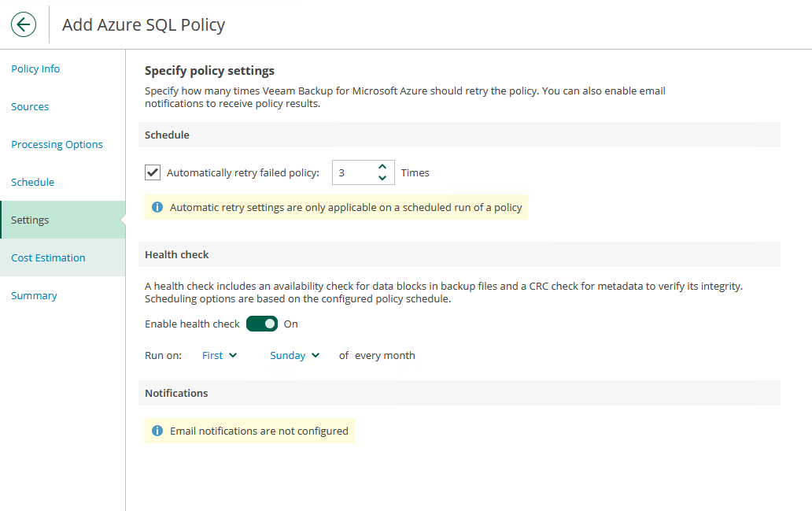Click info icon beside automatic retry notice
Screen dimensions: 812x511
coord(157,208)
